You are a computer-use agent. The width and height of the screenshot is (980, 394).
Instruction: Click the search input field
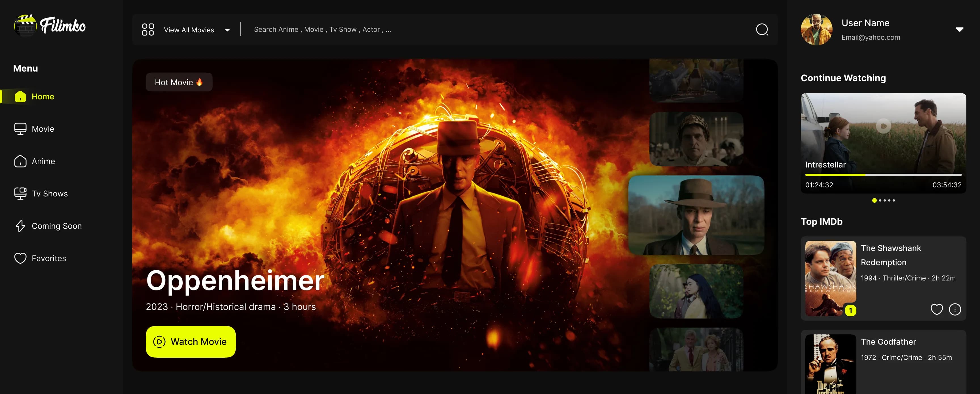coord(499,30)
